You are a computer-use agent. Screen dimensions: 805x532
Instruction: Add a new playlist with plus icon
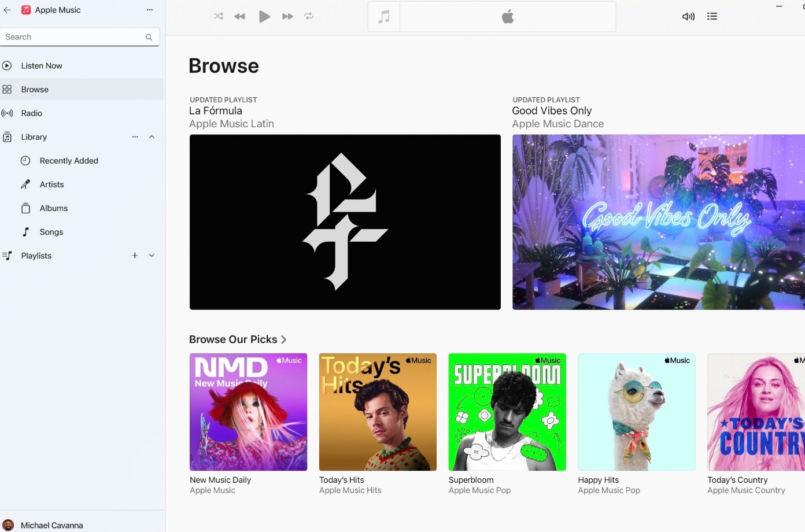coord(135,255)
